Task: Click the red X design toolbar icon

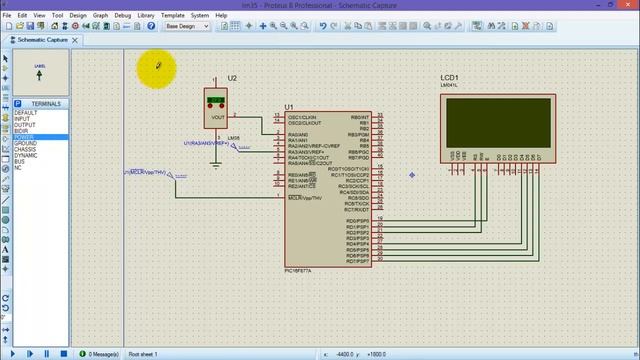Action: point(526,26)
